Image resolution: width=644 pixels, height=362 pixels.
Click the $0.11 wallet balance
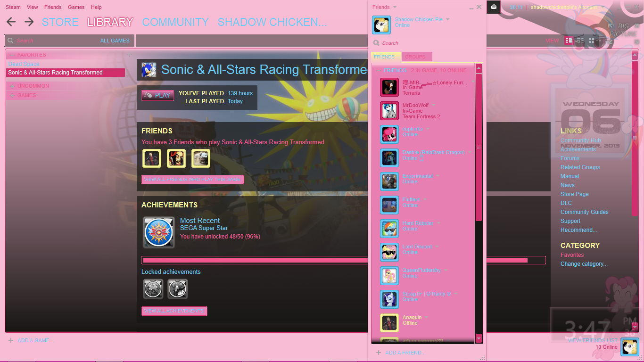tap(516, 7)
